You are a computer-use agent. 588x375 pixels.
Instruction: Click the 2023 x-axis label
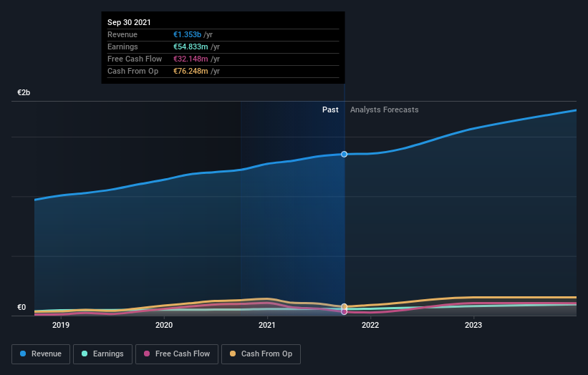point(473,325)
